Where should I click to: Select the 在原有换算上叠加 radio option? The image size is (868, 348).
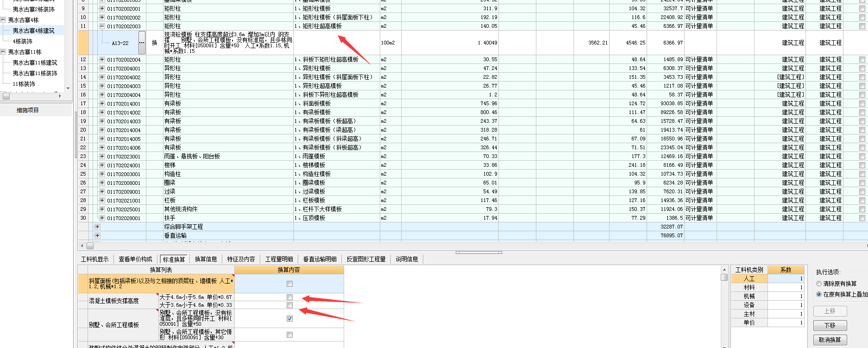(x=819, y=294)
